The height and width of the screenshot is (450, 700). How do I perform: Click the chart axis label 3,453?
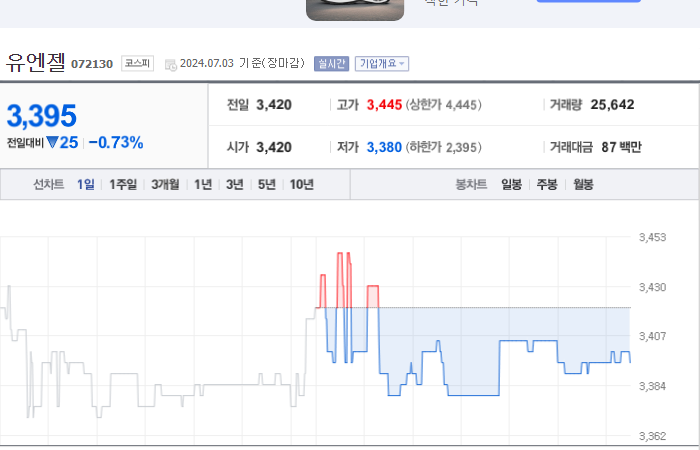click(653, 237)
